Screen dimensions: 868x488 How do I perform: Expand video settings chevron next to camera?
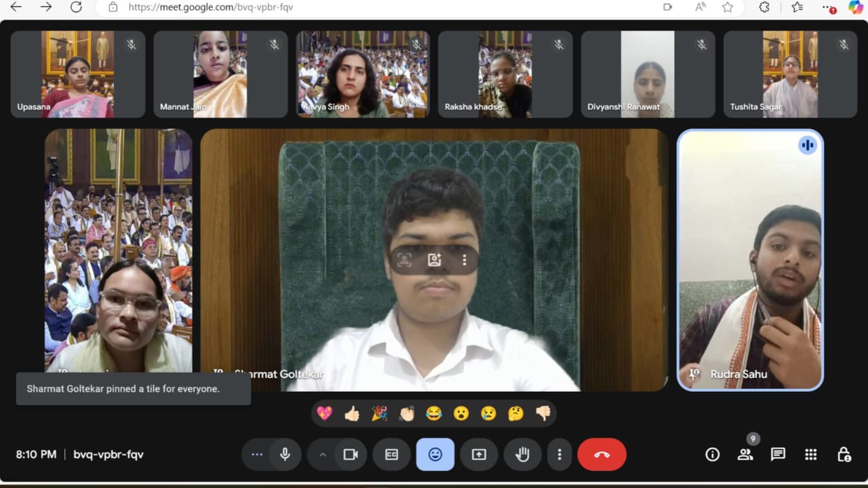click(323, 455)
